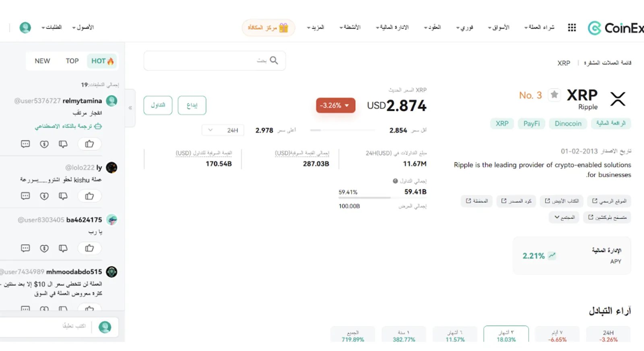Dislike the lolo222 comment
This screenshot has height=351, width=644.
point(63,196)
